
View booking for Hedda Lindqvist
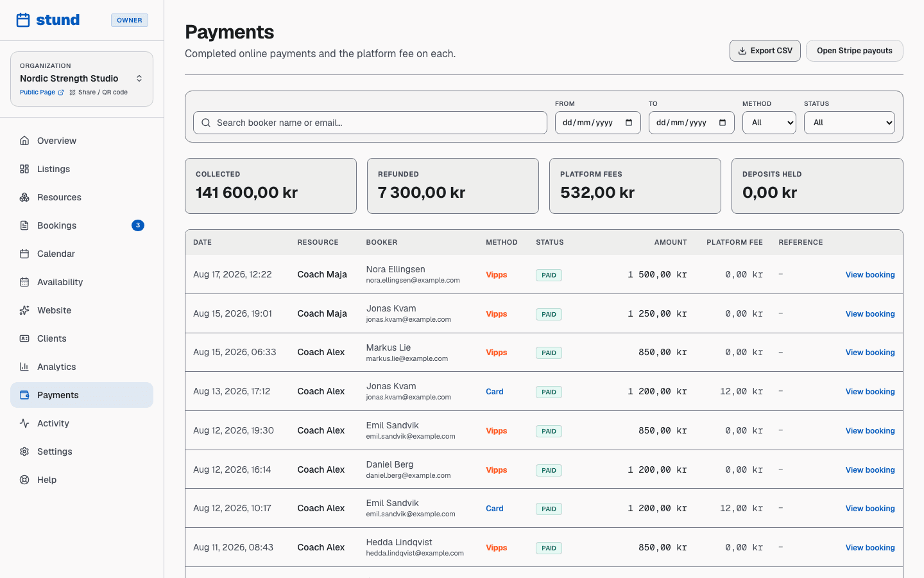(870, 548)
